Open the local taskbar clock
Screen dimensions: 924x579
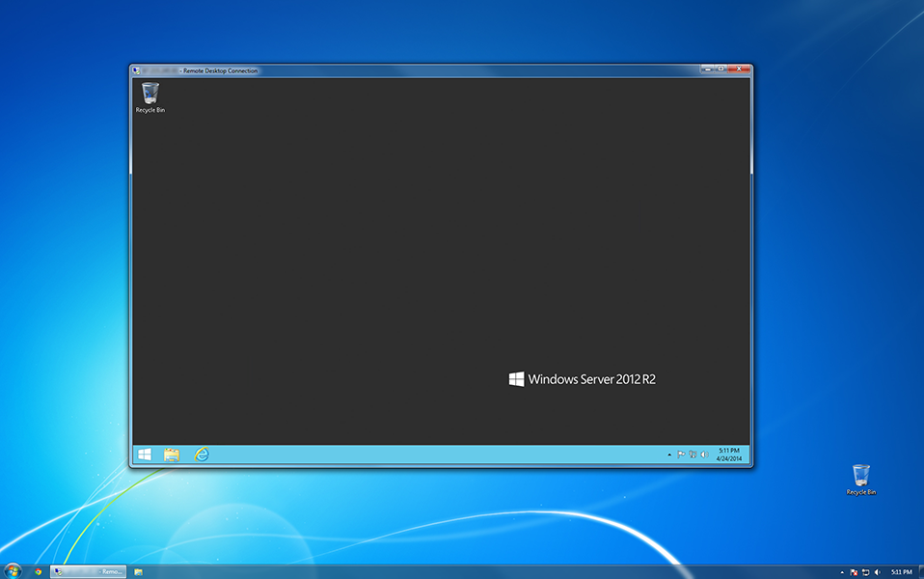902,572
